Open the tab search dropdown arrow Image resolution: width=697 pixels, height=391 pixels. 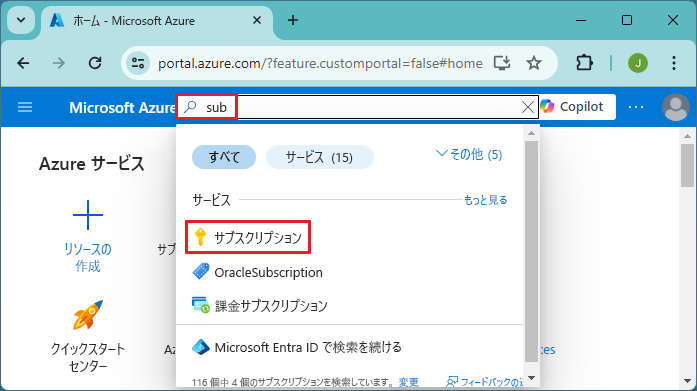21,20
